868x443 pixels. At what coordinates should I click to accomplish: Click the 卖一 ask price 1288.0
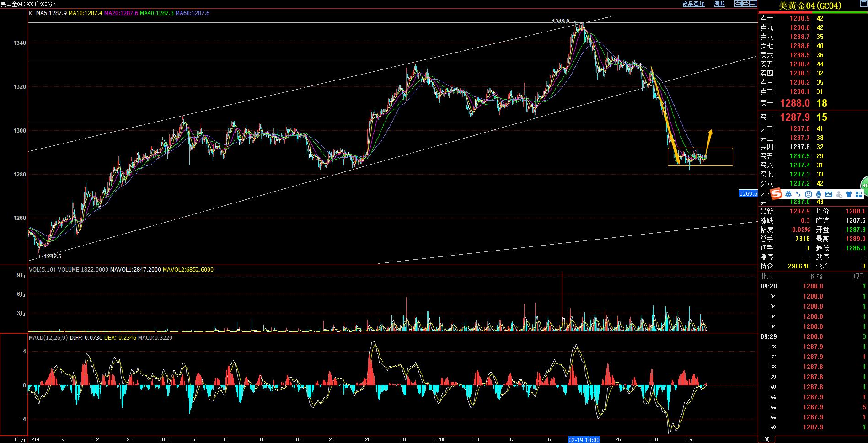795,103
